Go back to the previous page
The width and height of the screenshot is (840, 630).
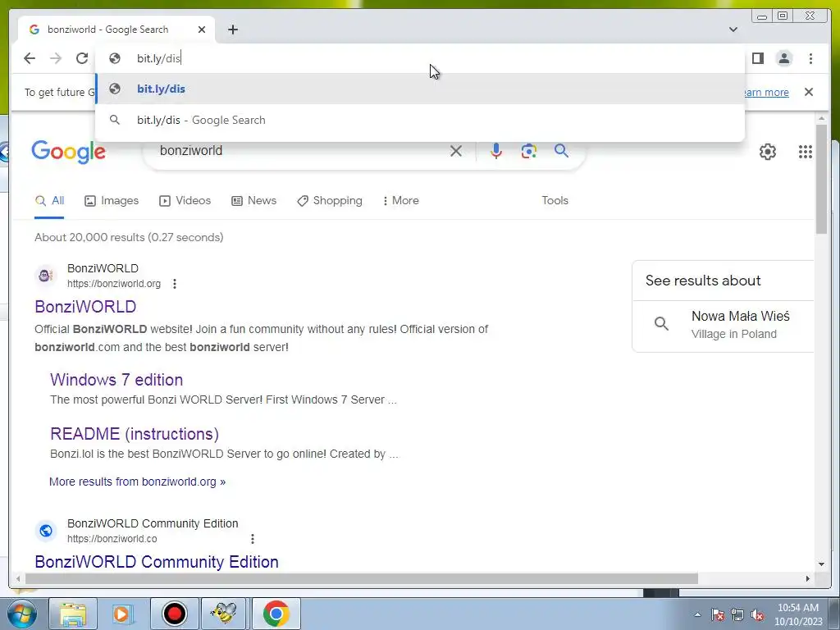30,58
